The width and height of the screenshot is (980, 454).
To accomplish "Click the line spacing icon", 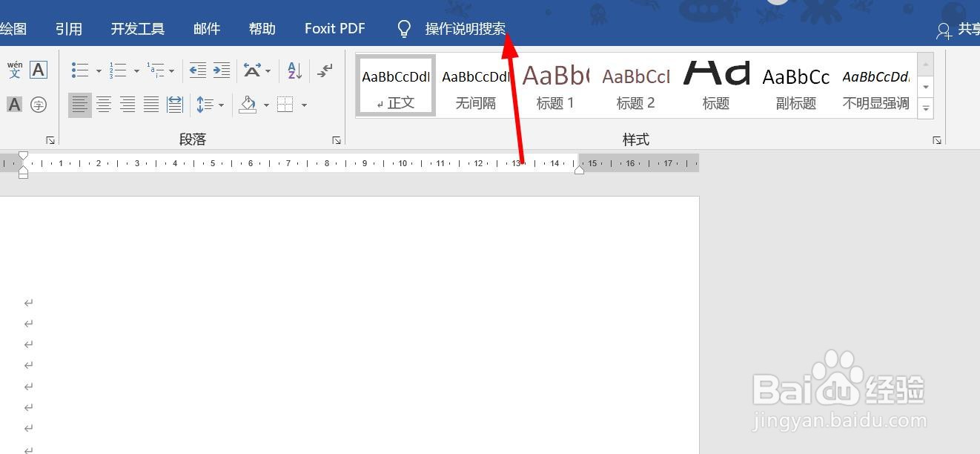I will coord(205,105).
